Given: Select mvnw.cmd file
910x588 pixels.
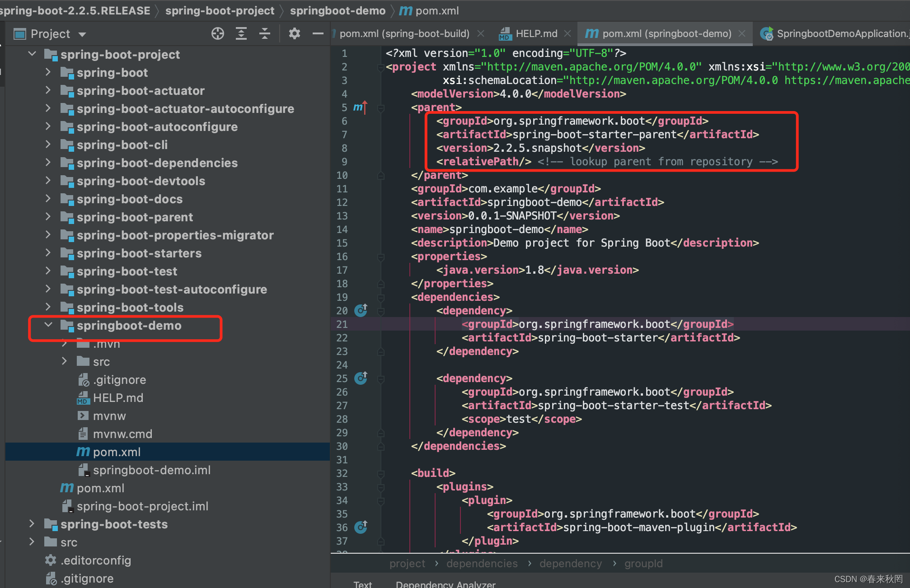Looking at the screenshot, I should pyautogui.click(x=122, y=434).
